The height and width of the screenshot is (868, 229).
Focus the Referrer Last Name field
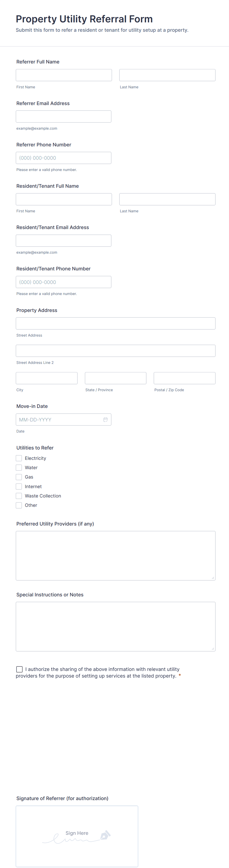167,75
